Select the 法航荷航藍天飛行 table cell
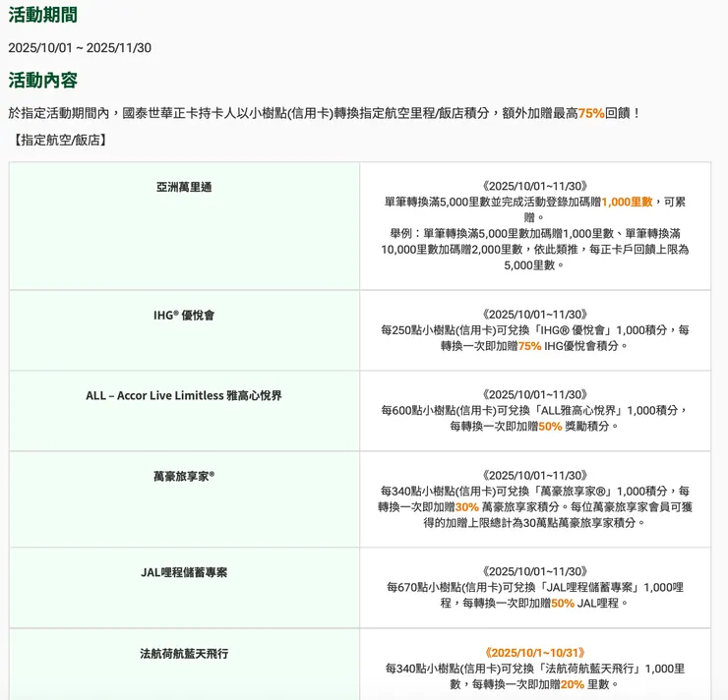This screenshot has height=700, width=728. (184, 665)
